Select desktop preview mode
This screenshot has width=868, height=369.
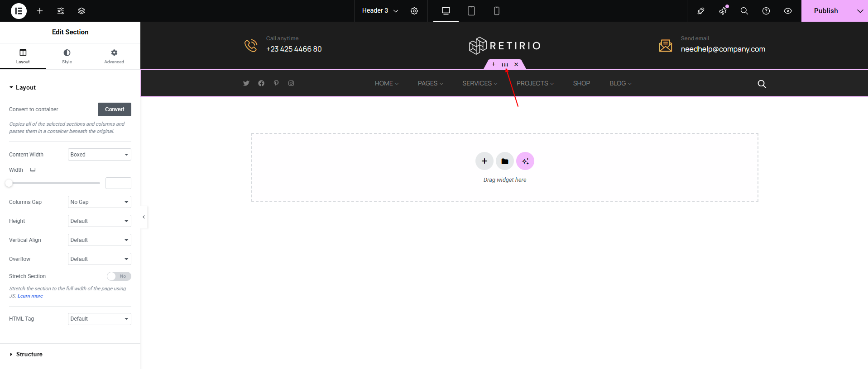click(446, 11)
